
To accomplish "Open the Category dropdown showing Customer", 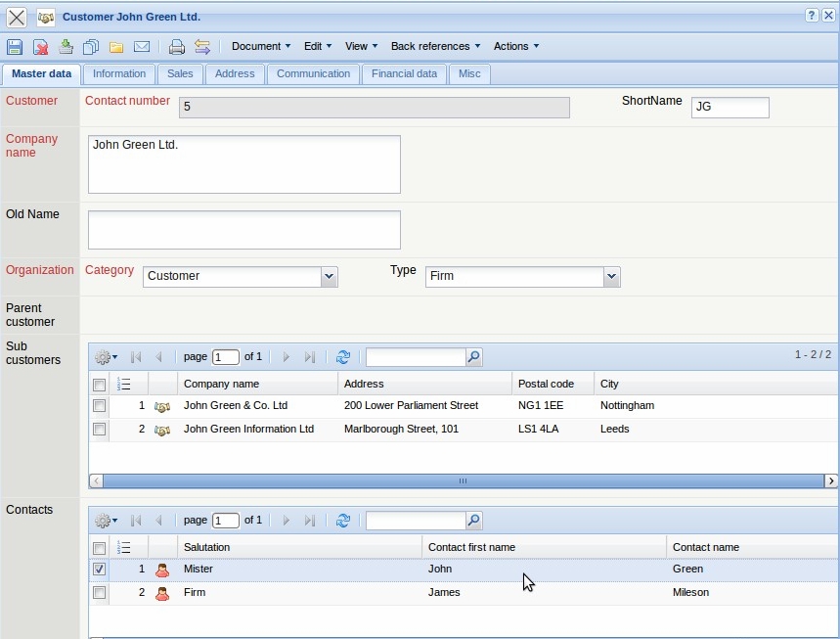I will (331, 276).
